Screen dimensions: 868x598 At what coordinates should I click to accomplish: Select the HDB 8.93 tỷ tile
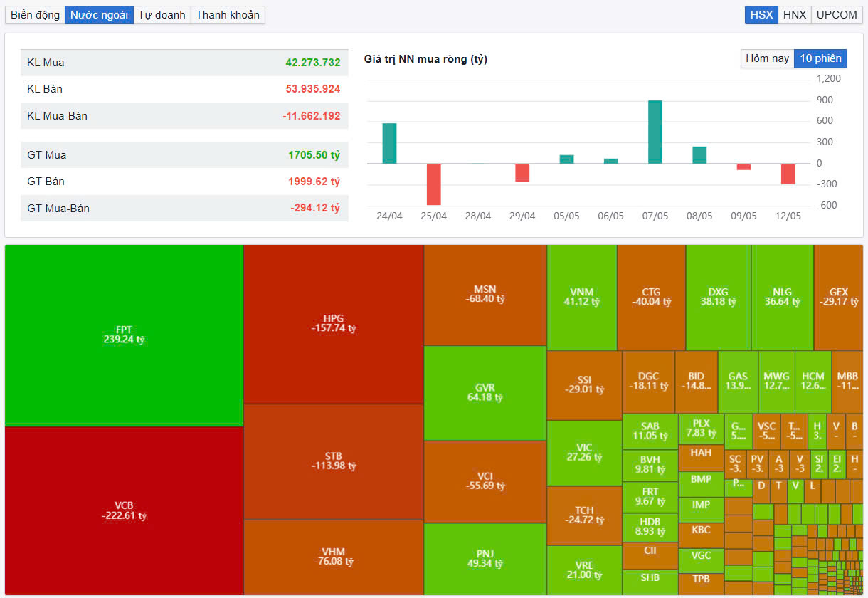pyautogui.click(x=650, y=527)
